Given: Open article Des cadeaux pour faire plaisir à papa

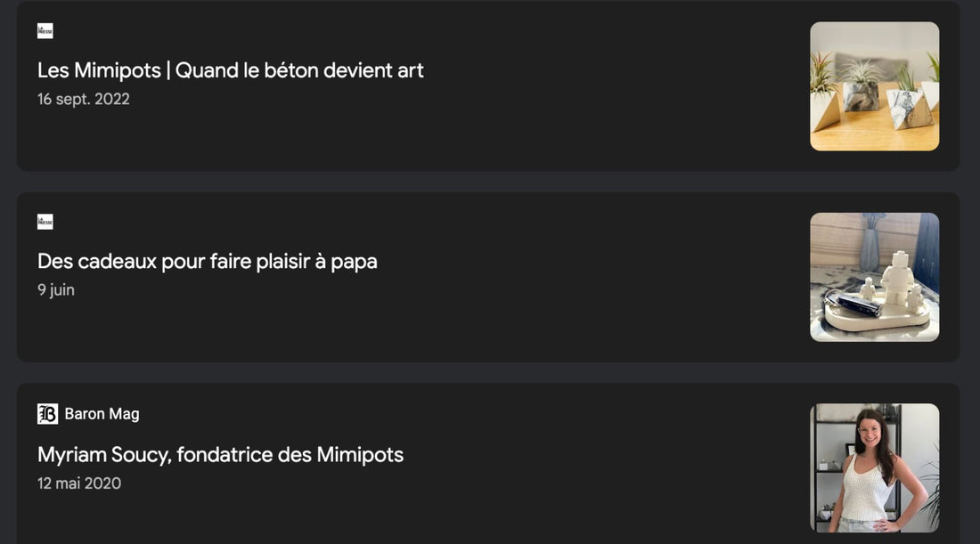Looking at the screenshot, I should point(207,262).
